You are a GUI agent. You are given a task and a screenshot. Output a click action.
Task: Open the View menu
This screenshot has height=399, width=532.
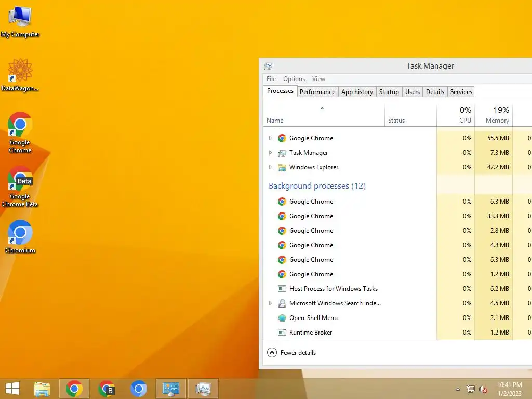[x=318, y=79]
